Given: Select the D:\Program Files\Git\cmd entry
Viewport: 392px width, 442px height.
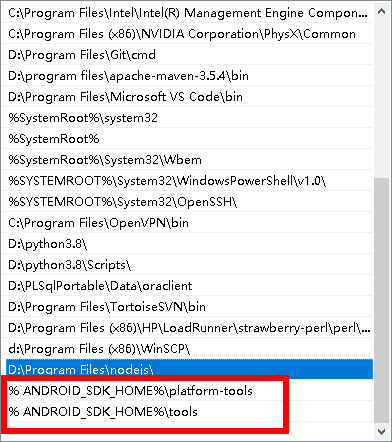Looking at the screenshot, I should (x=188, y=55).
